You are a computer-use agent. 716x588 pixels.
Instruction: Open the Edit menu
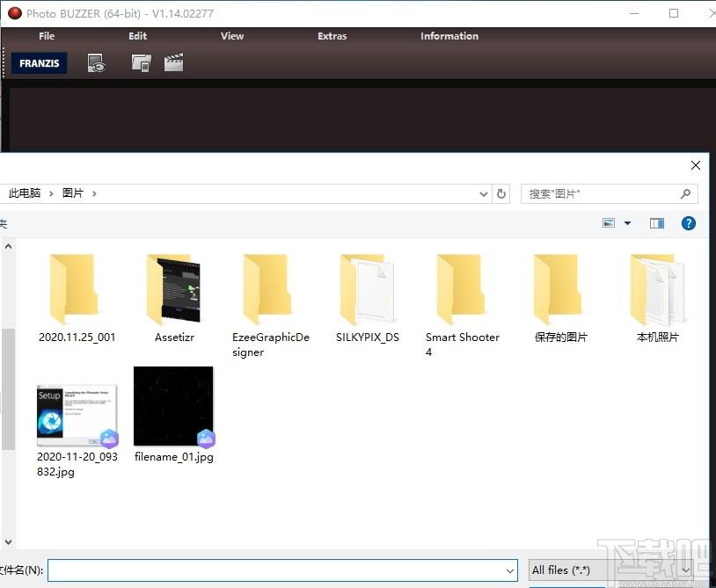click(x=137, y=36)
